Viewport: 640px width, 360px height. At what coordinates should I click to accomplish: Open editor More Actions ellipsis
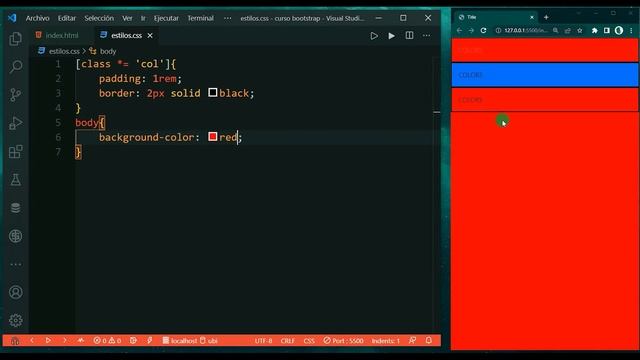pos(427,36)
